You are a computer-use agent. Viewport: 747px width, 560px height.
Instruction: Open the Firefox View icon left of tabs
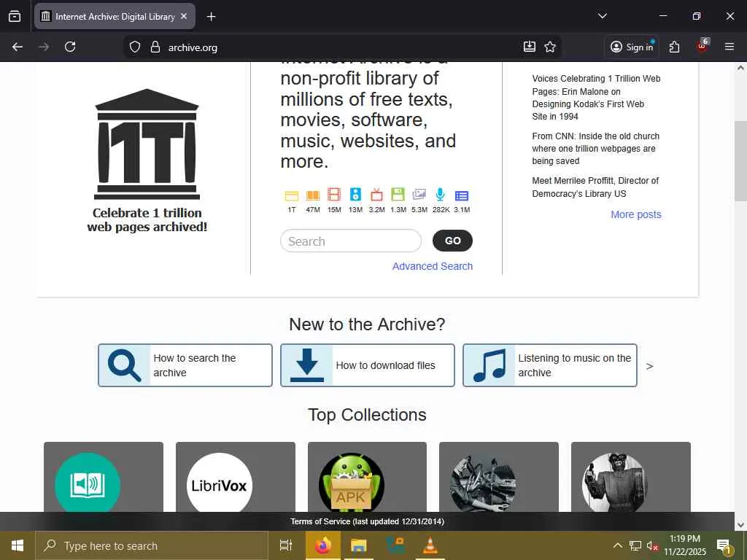[15, 17]
